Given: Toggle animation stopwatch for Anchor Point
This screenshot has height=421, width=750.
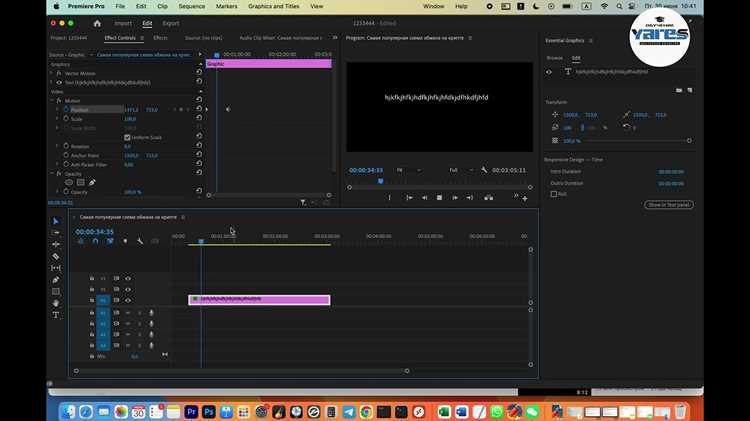Looking at the screenshot, I should (x=66, y=155).
